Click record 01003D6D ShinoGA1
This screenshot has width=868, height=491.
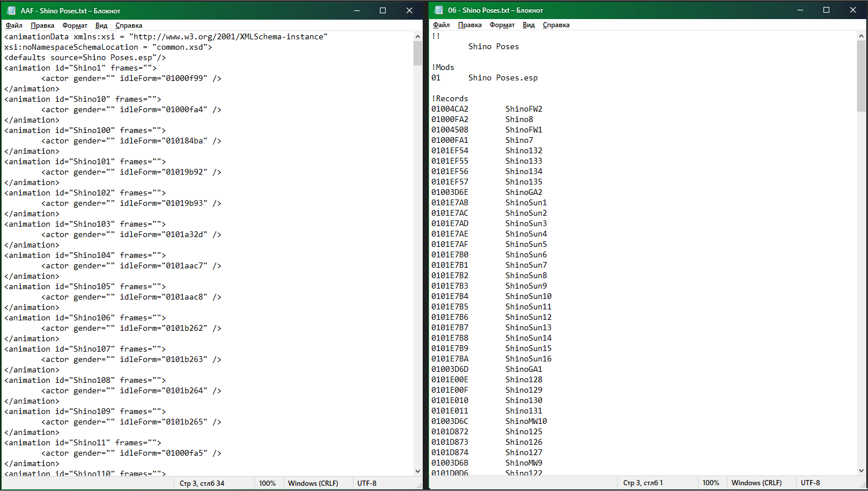487,369
